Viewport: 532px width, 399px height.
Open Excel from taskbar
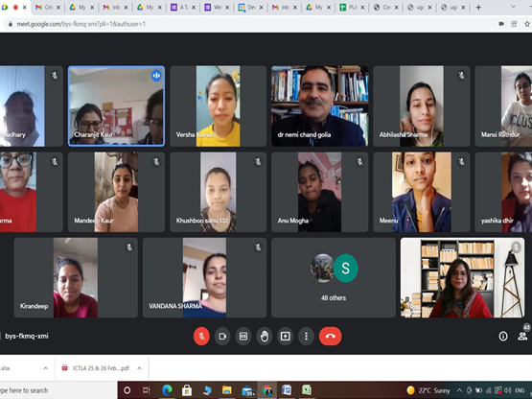coord(307,390)
